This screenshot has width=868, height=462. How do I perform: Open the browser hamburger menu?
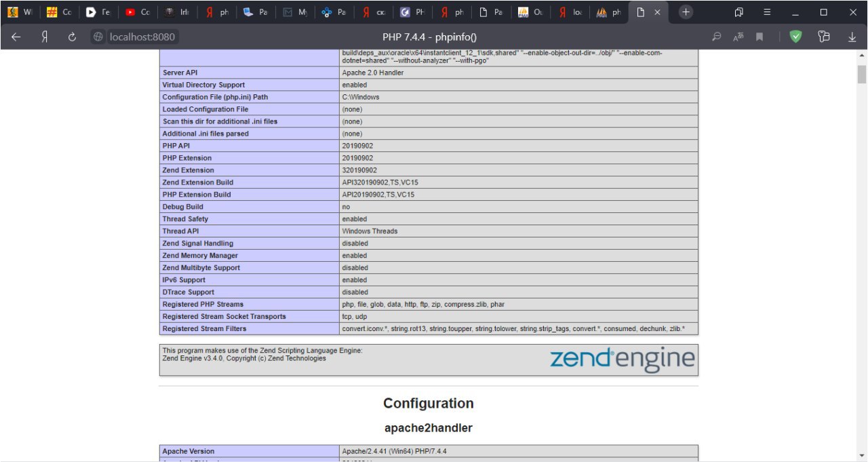767,12
